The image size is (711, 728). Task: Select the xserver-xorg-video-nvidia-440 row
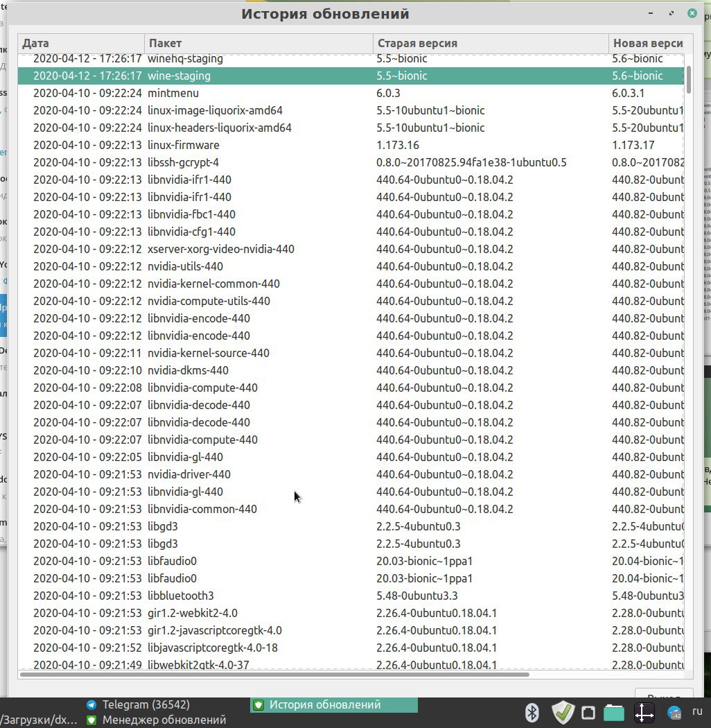pos(351,249)
